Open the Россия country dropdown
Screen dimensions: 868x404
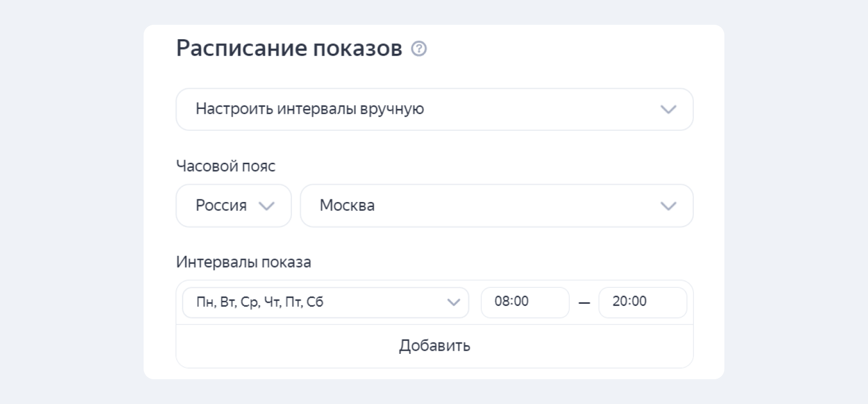point(234,206)
